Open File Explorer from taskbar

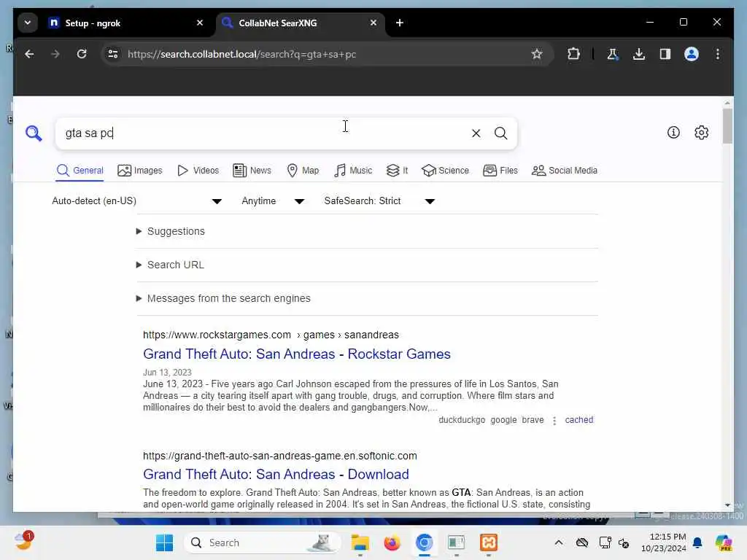(x=360, y=542)
